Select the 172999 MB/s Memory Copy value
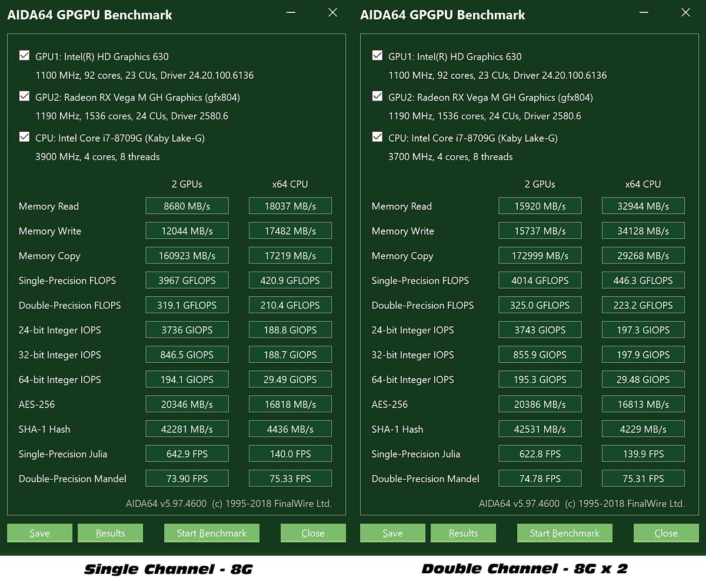The image size is (706, 588). tap(540, 255)
